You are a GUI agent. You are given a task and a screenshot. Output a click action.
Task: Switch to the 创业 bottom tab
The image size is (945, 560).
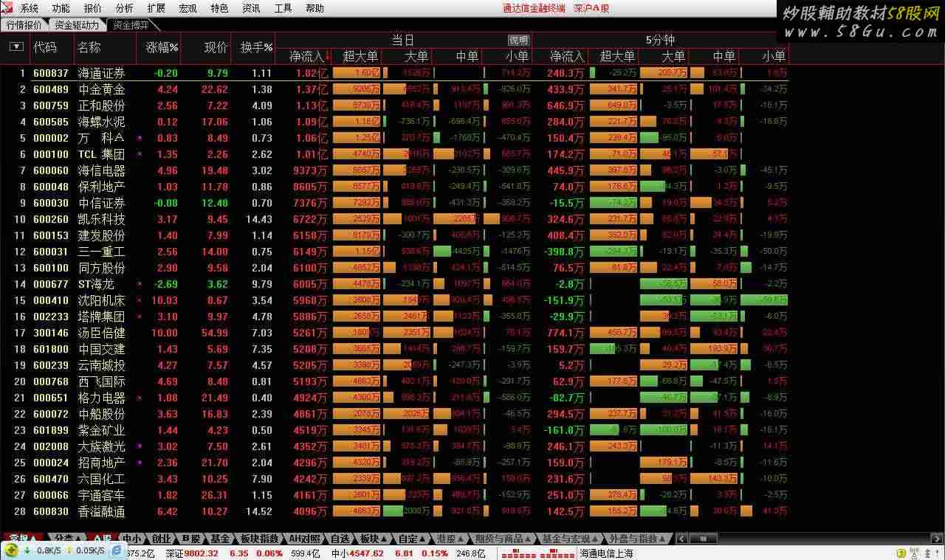coord(162,539)
